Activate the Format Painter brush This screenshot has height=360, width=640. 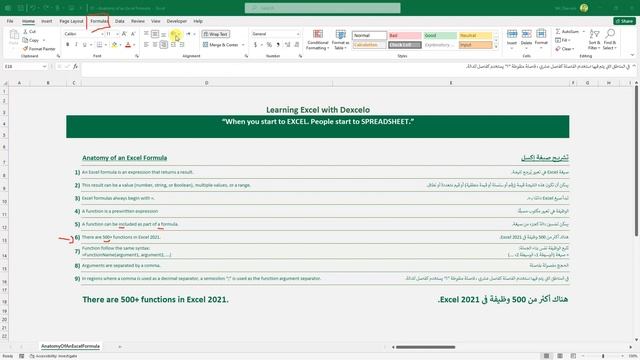coord(39,49)
